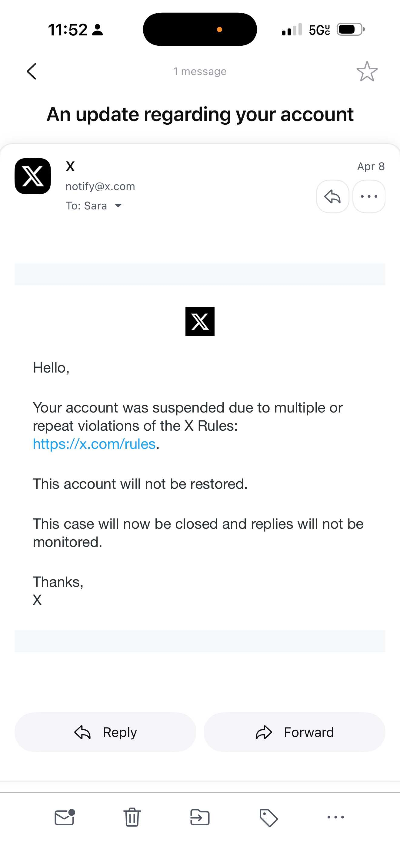Move message to a folder
Image resolution: width=400 pixels, height=868 pixels.
[x=200, y=817]
